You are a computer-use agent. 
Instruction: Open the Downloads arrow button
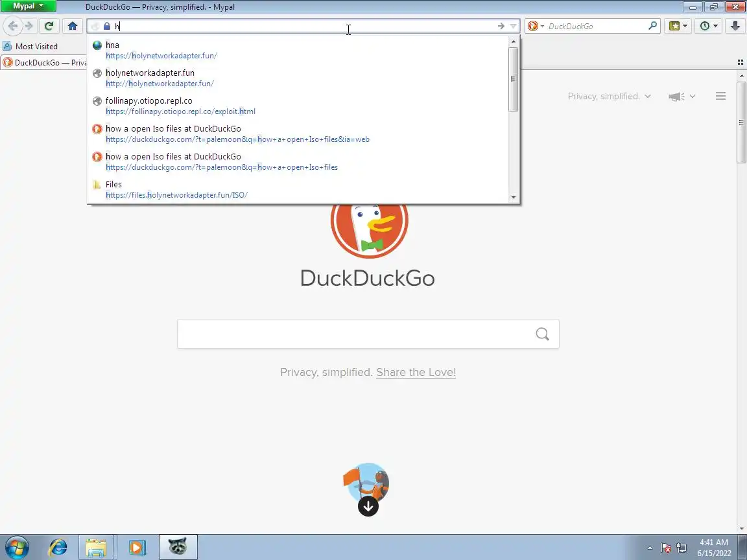point(735,26)
